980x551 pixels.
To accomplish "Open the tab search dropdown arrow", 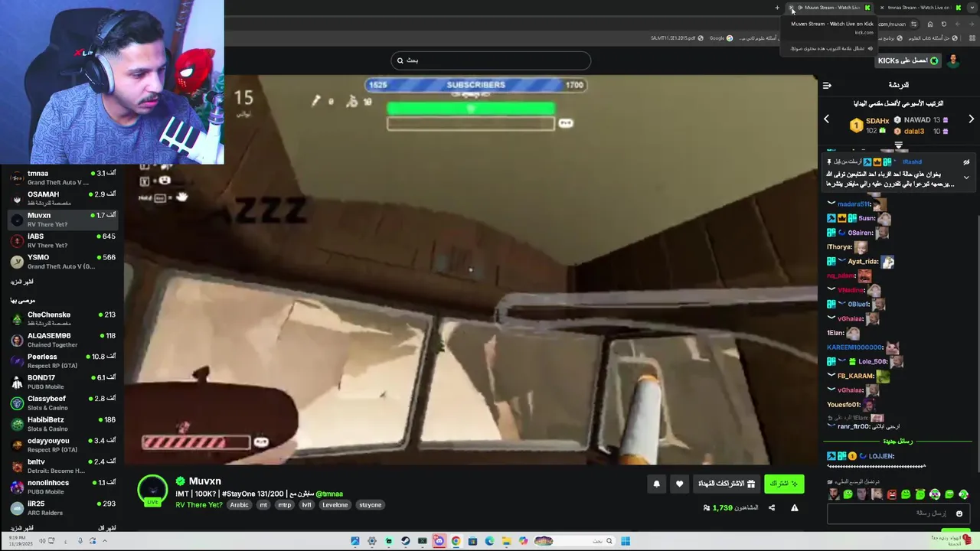I will 972,8.
